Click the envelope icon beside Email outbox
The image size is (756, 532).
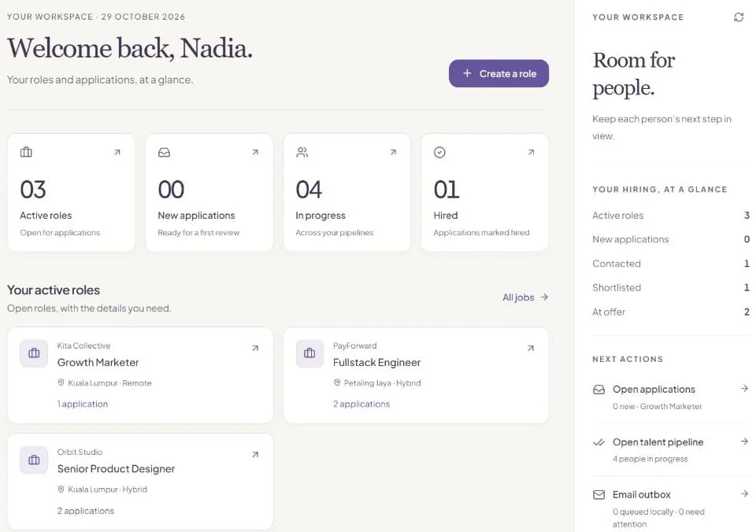coord(598,495)
